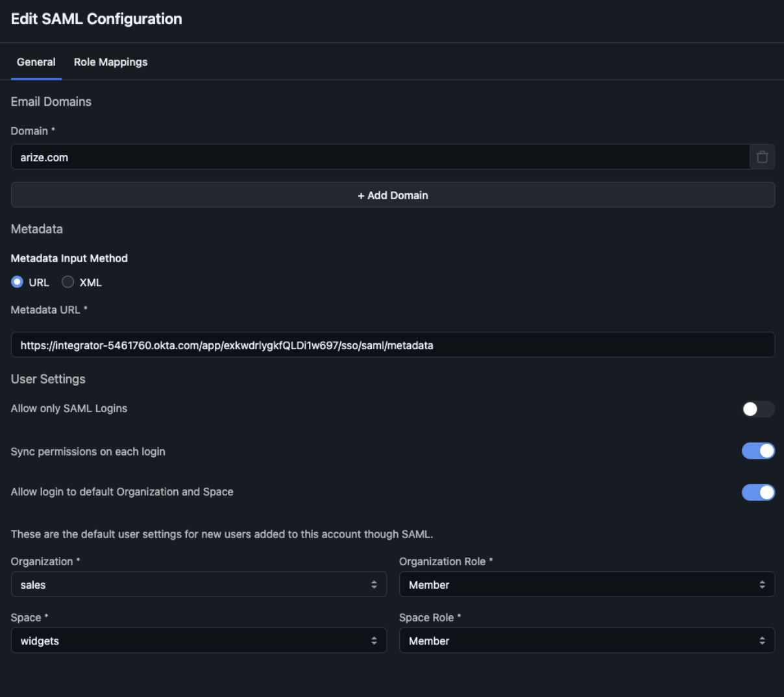Click the Space Role dropdown arrows icon
784x697 pixels.
click(762, 641)
